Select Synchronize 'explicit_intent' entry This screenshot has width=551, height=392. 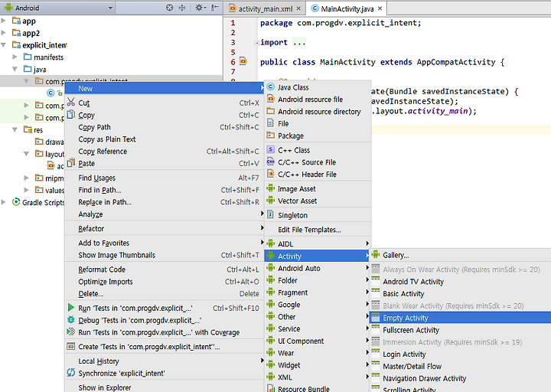[x=165, y=374]
